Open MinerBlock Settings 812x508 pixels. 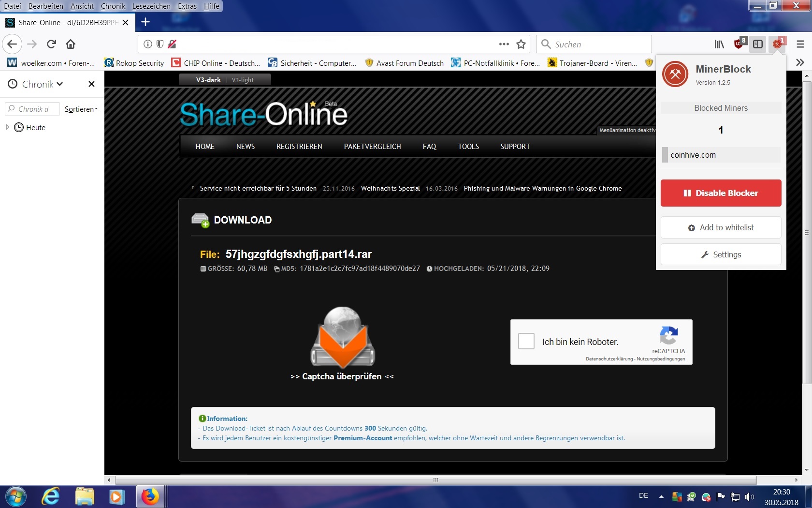[721, 254]
